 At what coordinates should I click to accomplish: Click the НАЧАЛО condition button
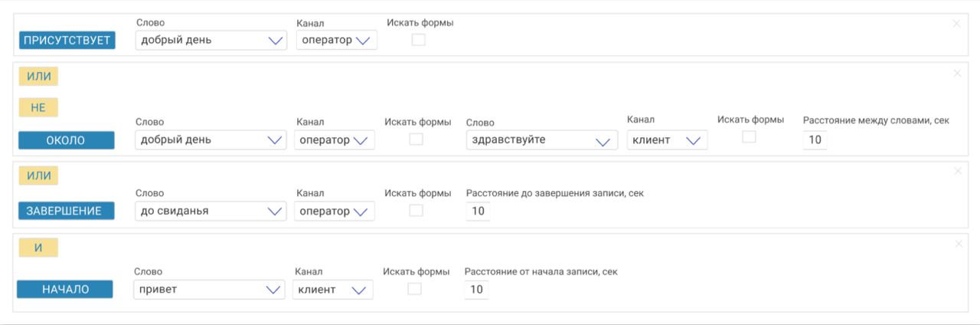65,289
